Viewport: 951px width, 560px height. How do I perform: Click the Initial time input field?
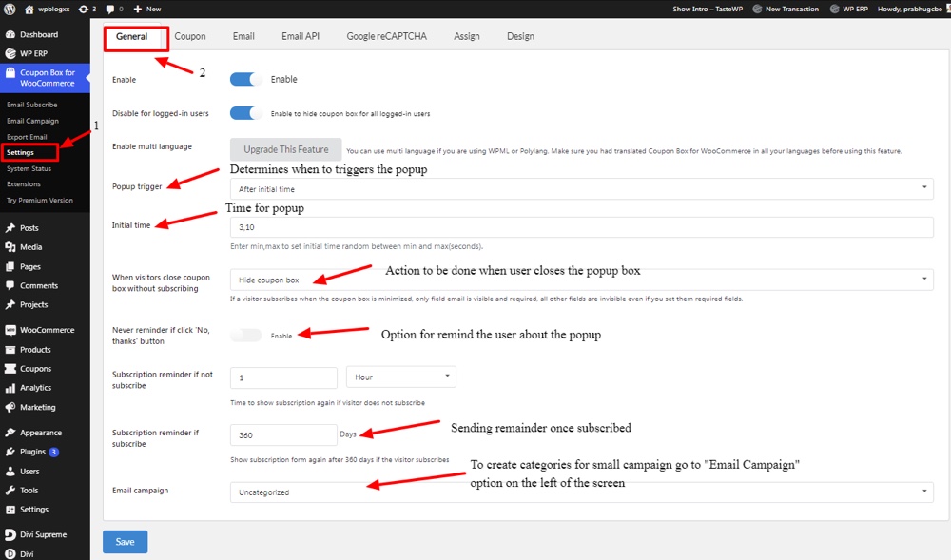point(581,227)
